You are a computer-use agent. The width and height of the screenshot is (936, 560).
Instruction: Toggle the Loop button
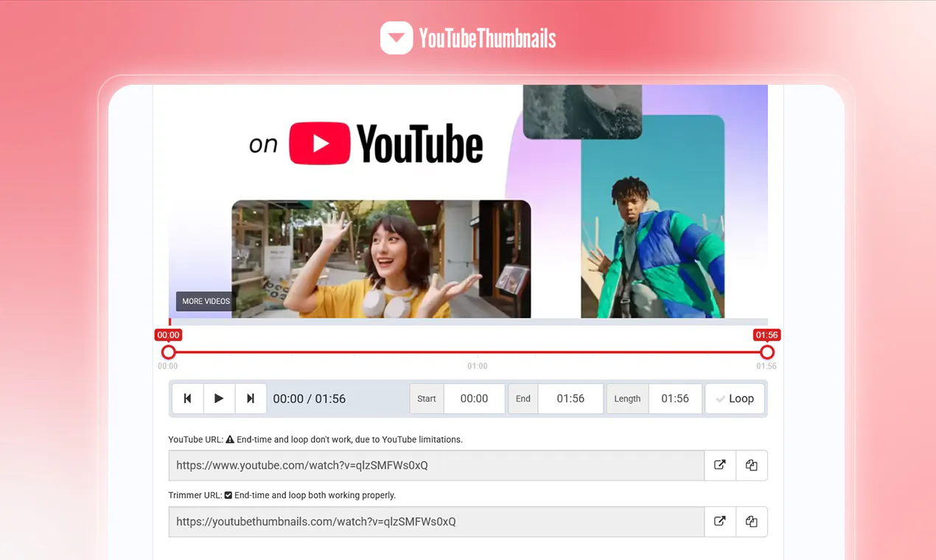[735, 399]
